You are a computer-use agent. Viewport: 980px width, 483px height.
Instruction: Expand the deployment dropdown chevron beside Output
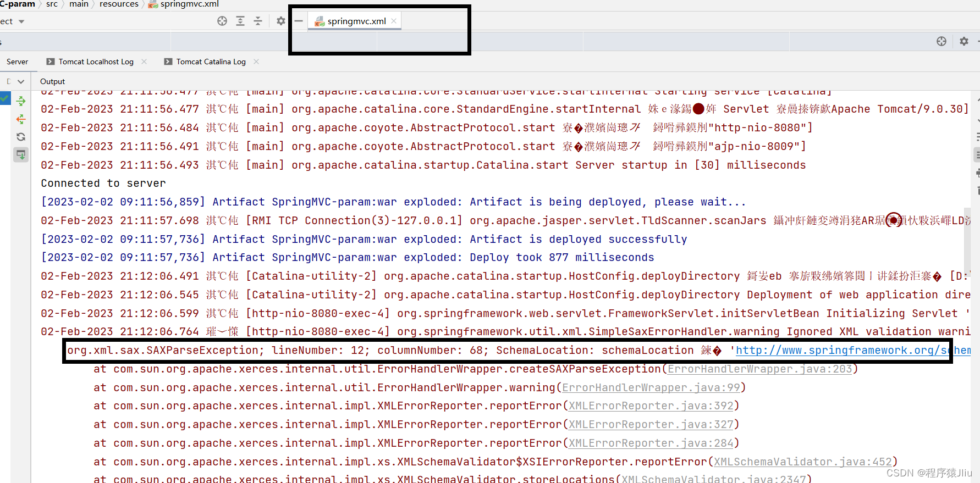pyautogui.click(x=21, y=81)
